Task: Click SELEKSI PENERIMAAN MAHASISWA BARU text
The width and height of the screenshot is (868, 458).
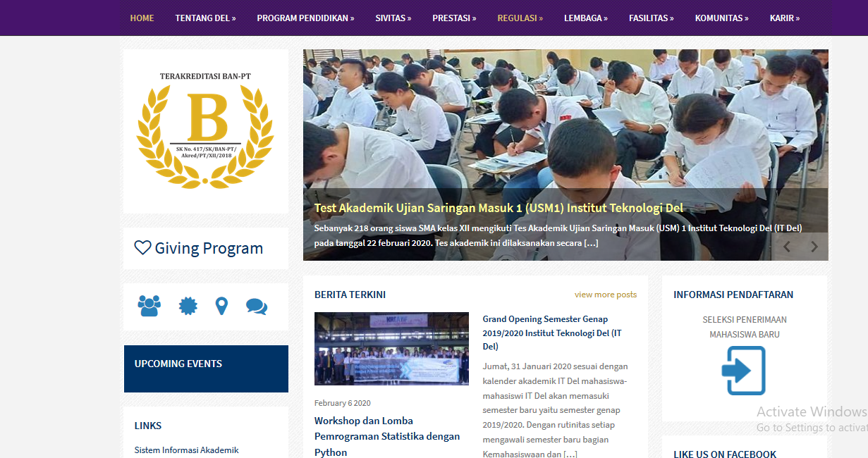Action: tap(745, 327)
